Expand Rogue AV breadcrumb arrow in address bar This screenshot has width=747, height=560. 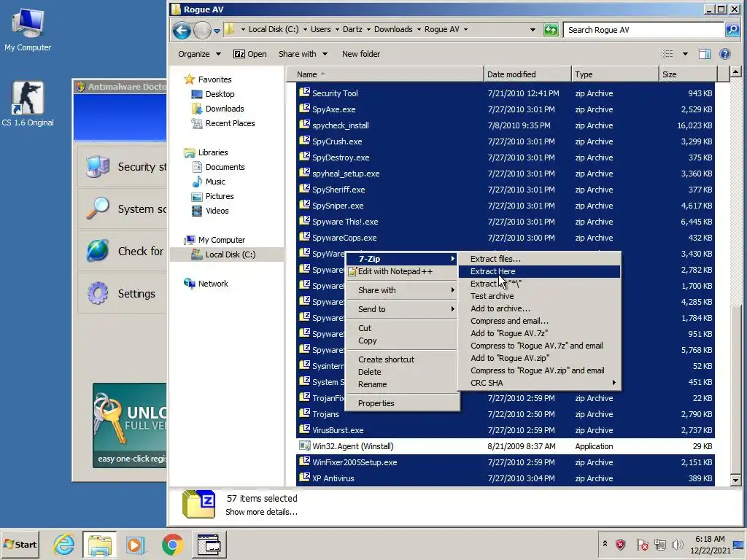click(x=465, y=29)
